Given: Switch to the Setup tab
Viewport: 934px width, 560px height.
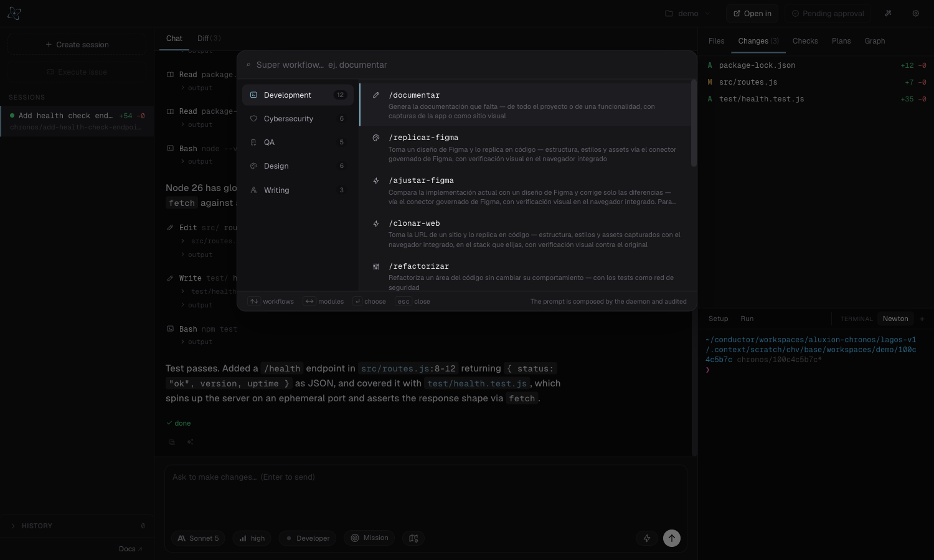Looking at the screenshot, I should click(718, 319).
